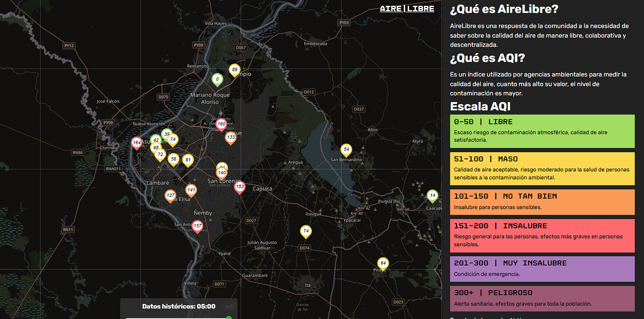Click the 'Nueva Asunción' map label

(149, 123)
